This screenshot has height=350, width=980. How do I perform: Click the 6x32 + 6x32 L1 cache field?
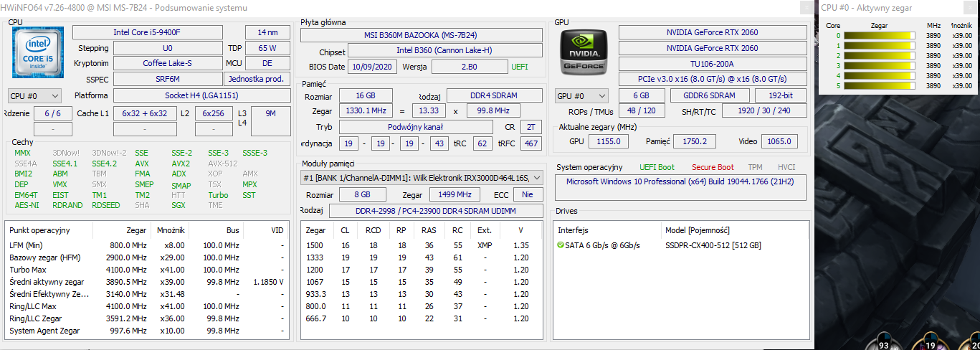[x=144, y=113]
